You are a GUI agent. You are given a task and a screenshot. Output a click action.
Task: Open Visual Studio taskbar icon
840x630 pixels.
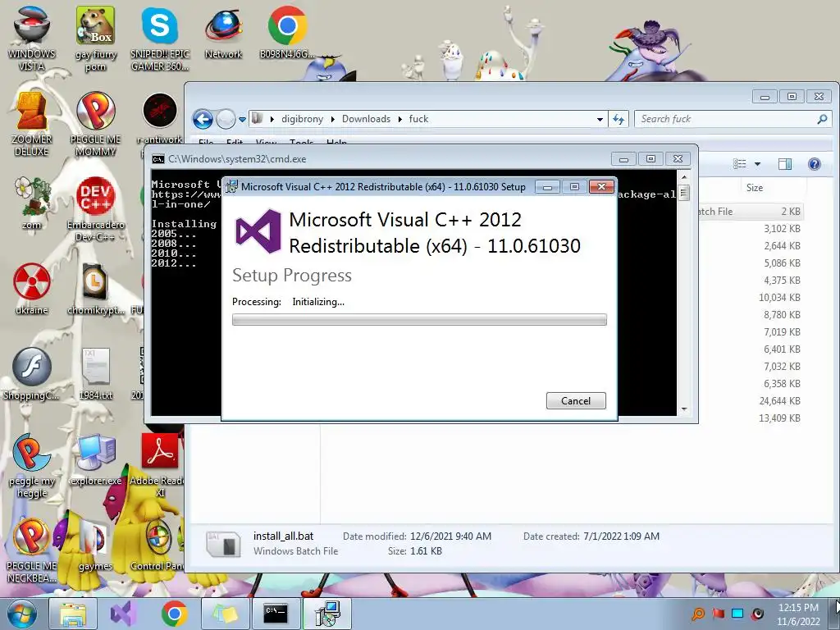(123, 614)
